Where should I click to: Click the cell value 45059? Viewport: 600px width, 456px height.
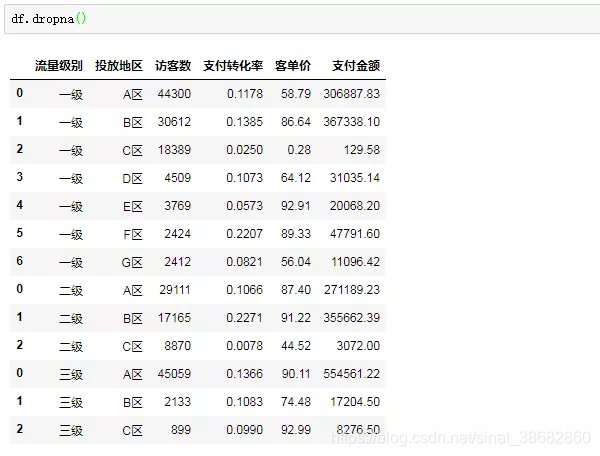coord(174,374)
